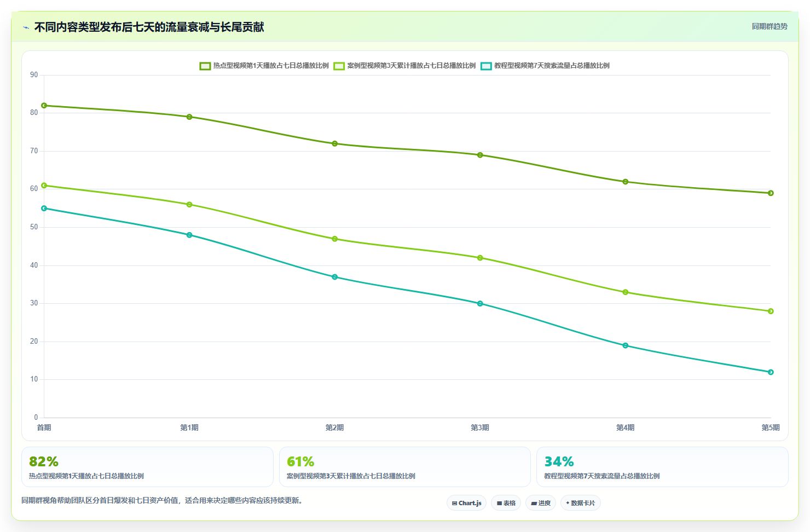Click the chart title 不同内容类型发布后七天的流量衰减与长尾贡献
The image size is (810, 532).
pyautogui.click(x=149, y=27)
